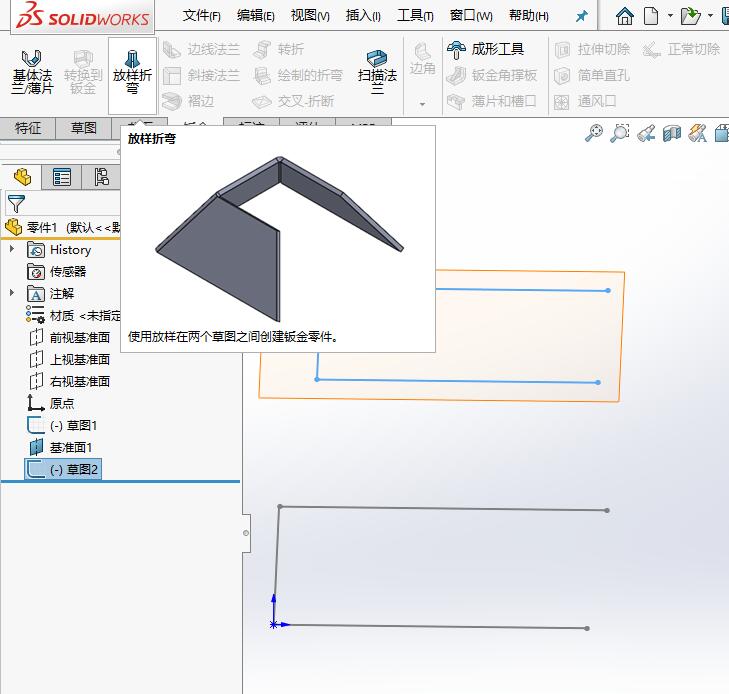Click the Hem (褶边) tool
The image size is (729, 694).
(x=189, y=101)
